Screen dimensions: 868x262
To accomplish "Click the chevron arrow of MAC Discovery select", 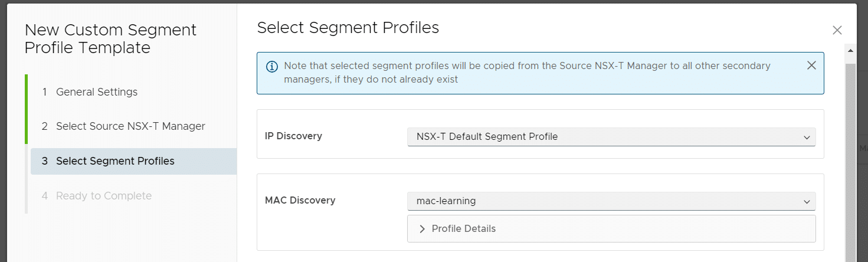I will (x=807, y=202).
